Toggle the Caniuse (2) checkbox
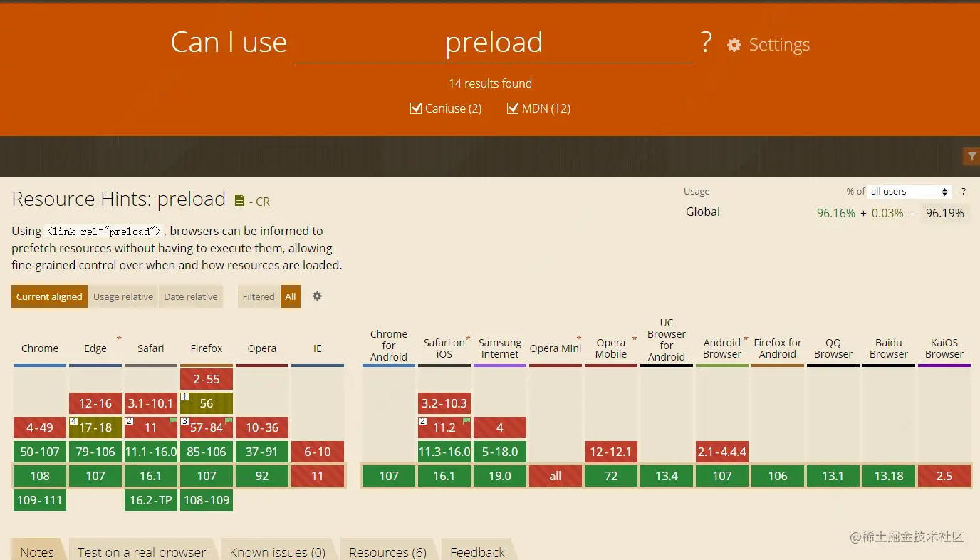 (x=416, y=108)
